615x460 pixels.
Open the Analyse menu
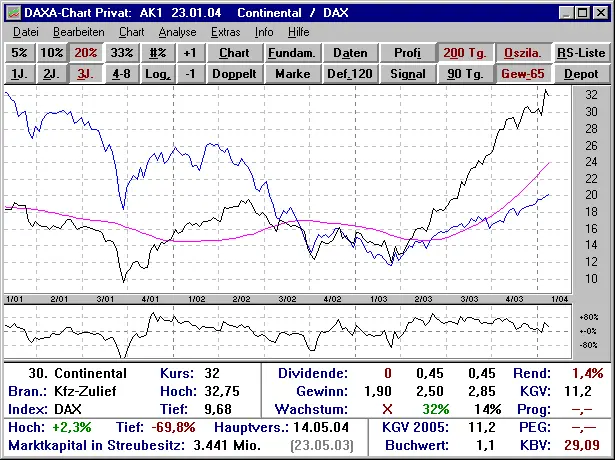point(177,32)
